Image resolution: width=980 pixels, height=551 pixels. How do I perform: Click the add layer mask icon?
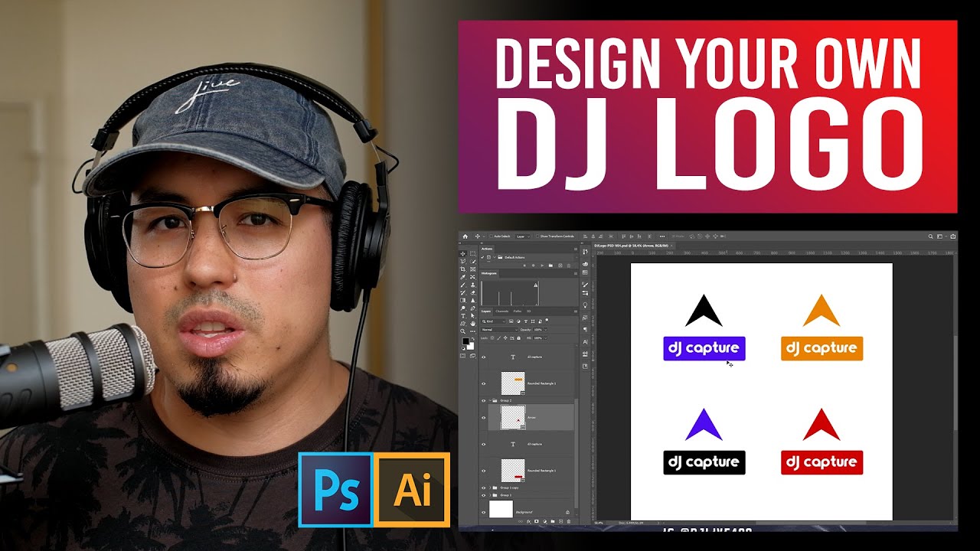[537, 521]
